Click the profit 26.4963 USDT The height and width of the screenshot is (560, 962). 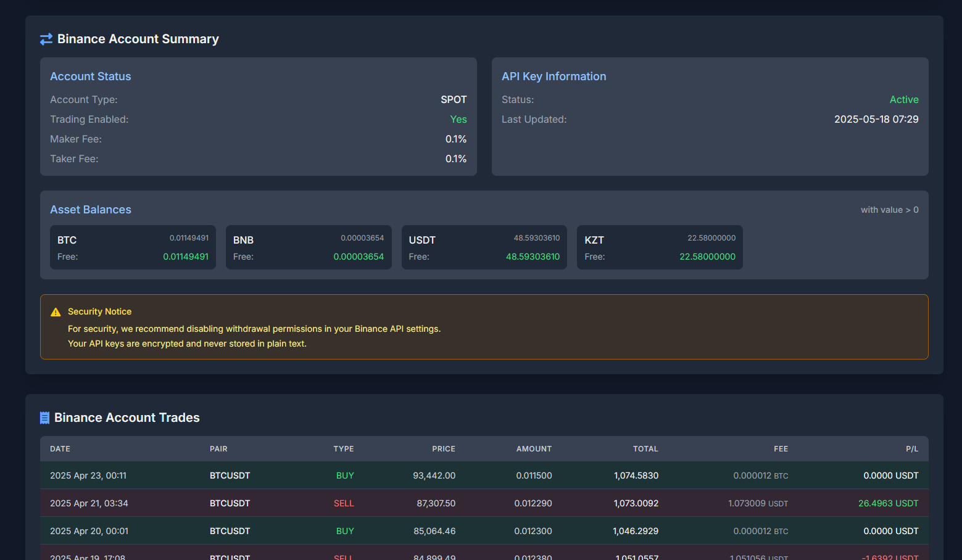pyautogui.click(x=889, y=503)
